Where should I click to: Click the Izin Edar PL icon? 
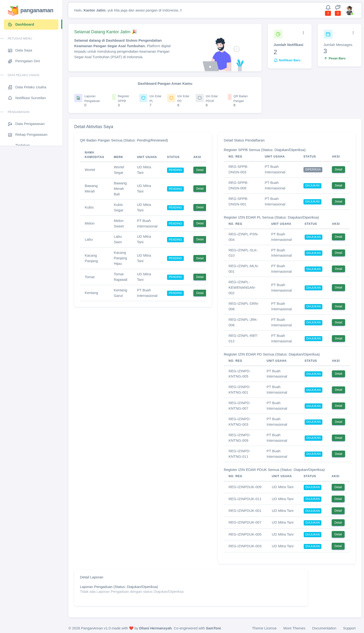tap(143, 98)
